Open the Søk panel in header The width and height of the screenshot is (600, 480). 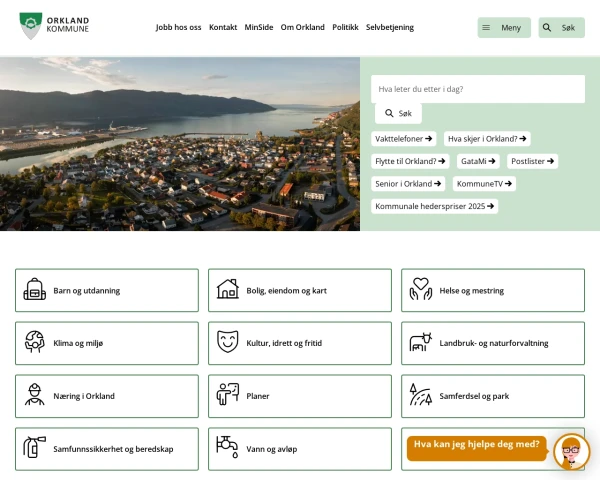point(561,28)
